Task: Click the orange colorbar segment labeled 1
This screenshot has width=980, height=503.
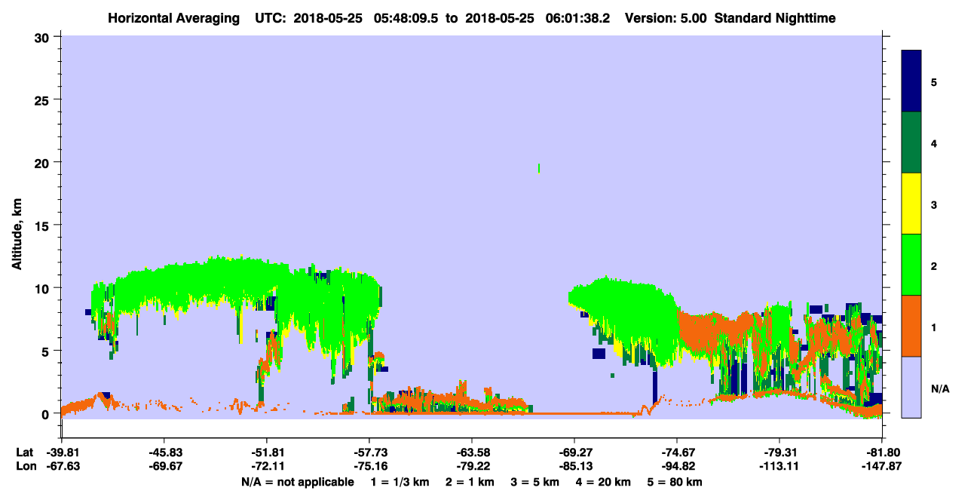Action: (x=911, y=326)
